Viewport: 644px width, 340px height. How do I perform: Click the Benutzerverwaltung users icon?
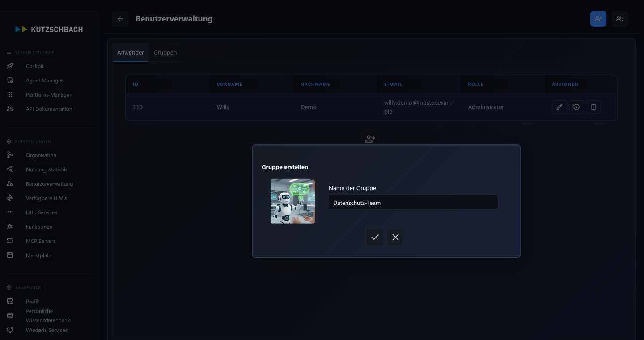pos(10,184)
